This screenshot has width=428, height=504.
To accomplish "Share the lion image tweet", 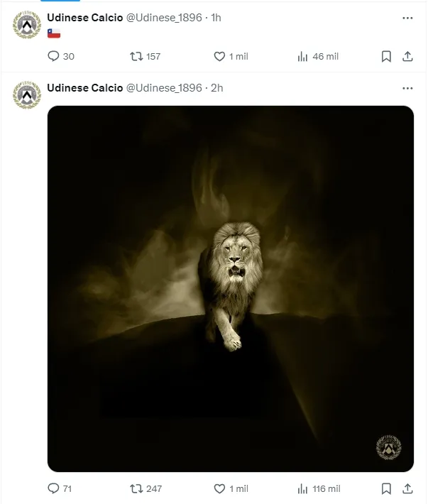I will click(408, 488).
